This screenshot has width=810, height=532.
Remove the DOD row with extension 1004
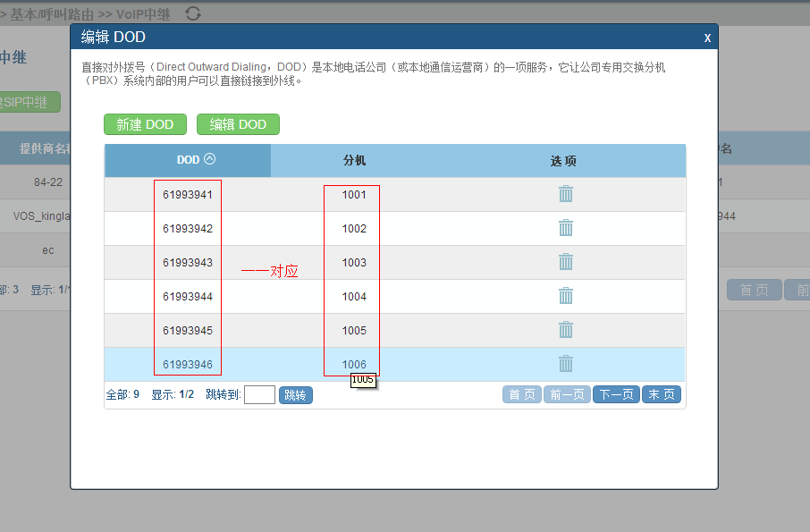click(x=565, y=296)
